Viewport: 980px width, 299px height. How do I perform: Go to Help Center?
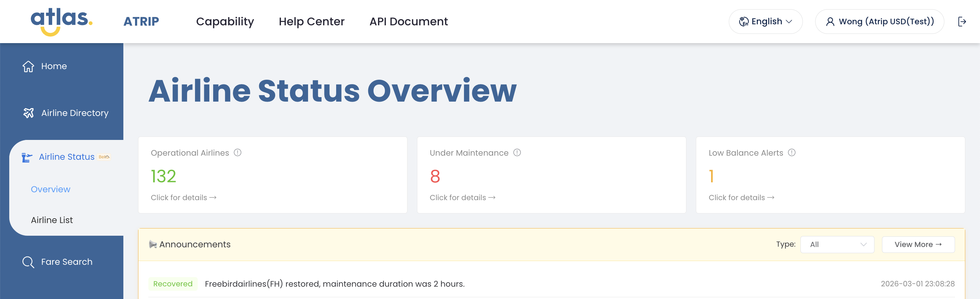point(311,22)
